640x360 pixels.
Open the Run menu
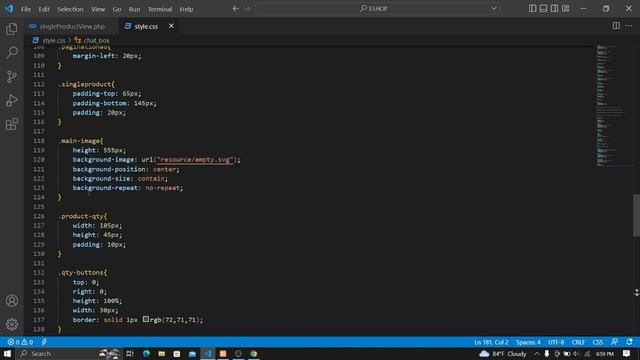[x=134, y=9]
